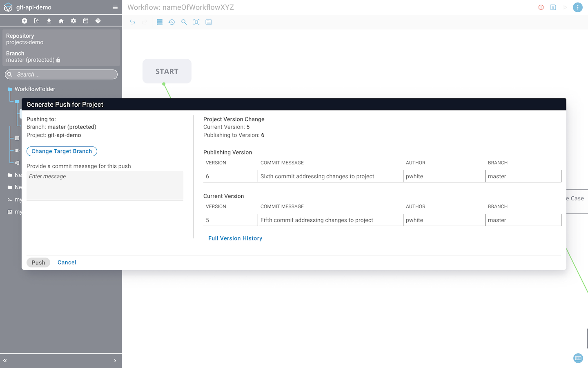Save workflow using the floppy disk icon
The width and height of the screenshot is (588, 368).
pos(553,7)
